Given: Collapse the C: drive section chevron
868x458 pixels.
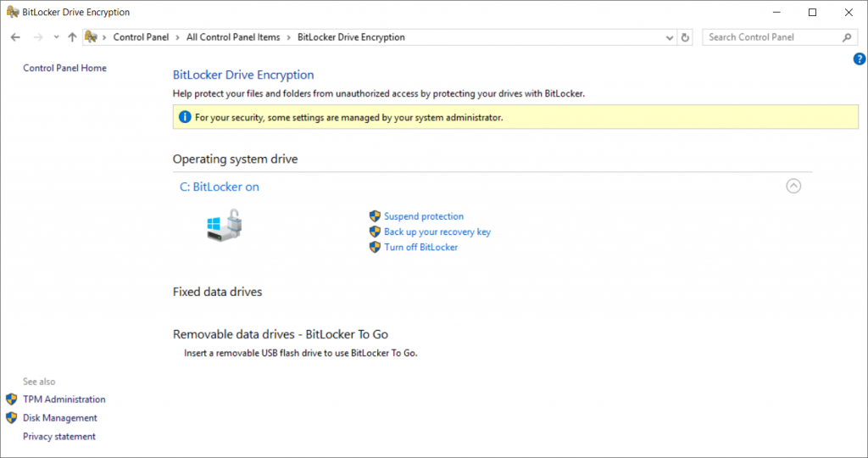Looking at the screenshot, I should tap(793, 186).
